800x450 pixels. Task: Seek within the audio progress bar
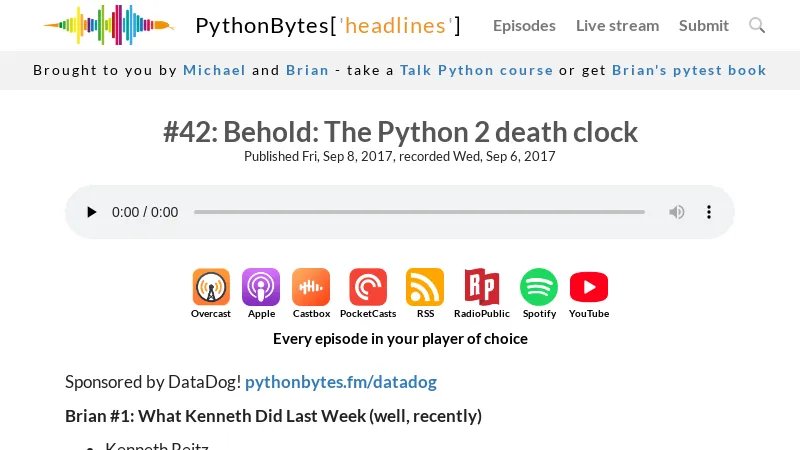(x=419, y=212)
